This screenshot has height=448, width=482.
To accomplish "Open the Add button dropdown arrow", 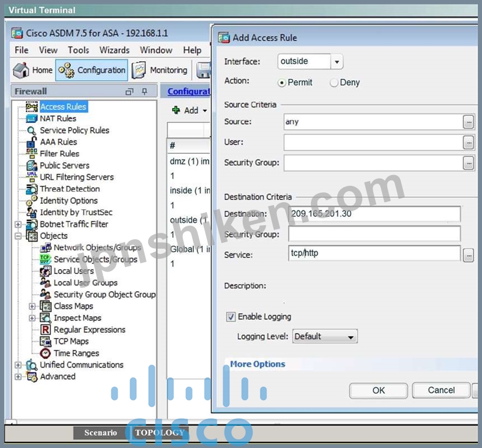I will (205, 111).
